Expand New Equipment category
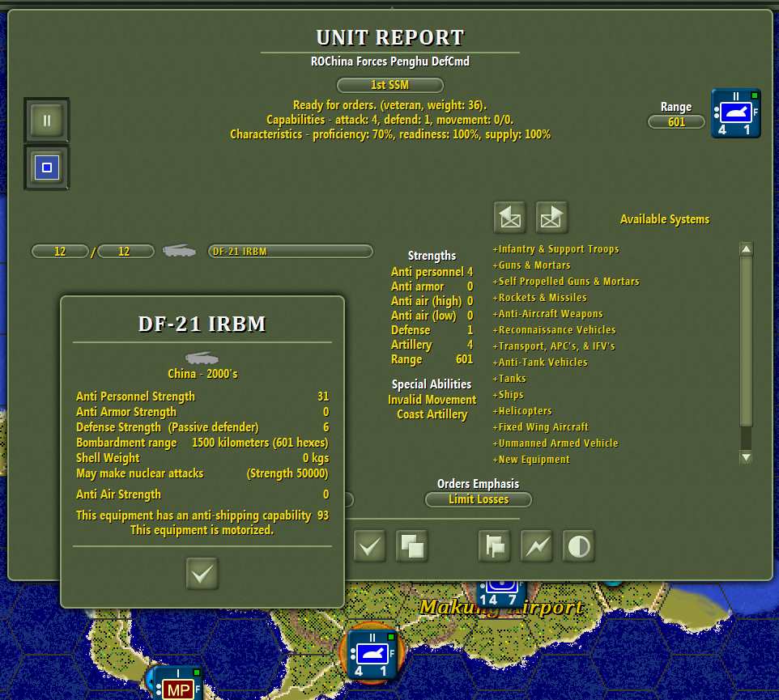 [531, 460]
